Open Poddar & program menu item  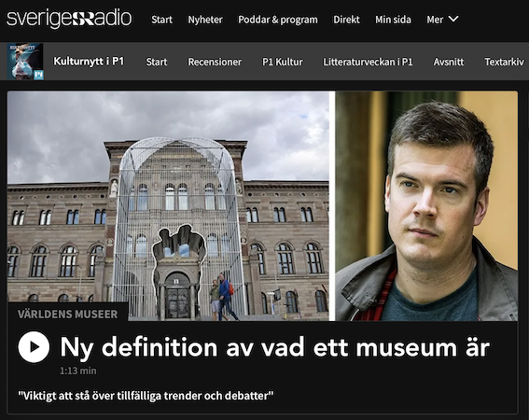pyautogui.click(x=278, y=20)
